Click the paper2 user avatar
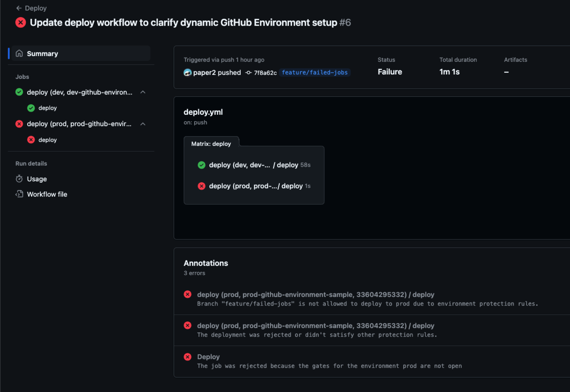Image resolution: width=570 pixels, height=392 pixels. pos(188,73)
